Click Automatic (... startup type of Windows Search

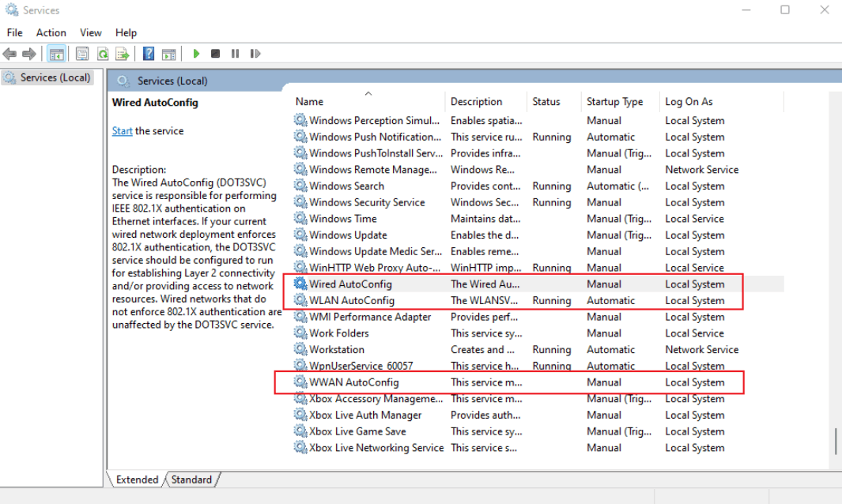pos(617,186)
